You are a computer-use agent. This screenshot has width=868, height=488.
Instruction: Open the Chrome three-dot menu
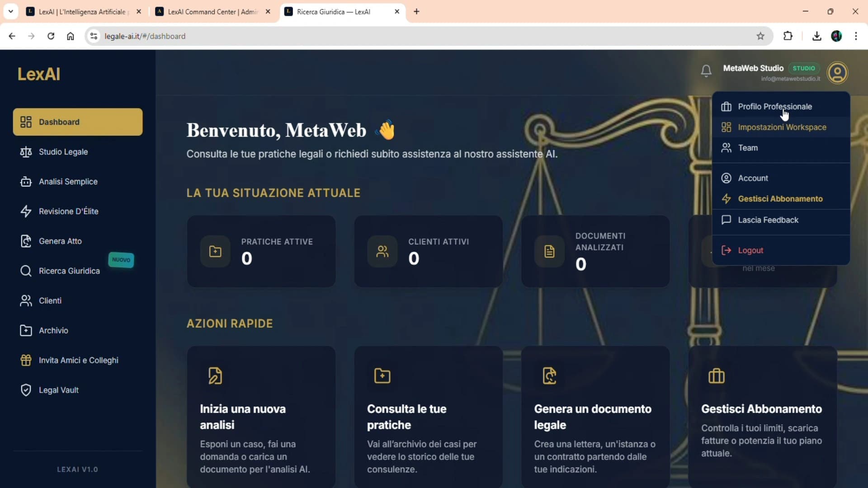[856, 36]
